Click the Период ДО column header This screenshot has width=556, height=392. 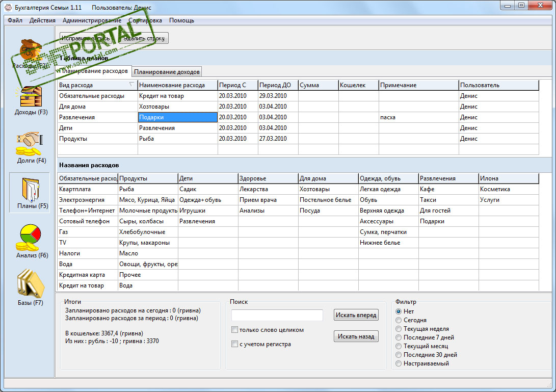click(278, 85)
